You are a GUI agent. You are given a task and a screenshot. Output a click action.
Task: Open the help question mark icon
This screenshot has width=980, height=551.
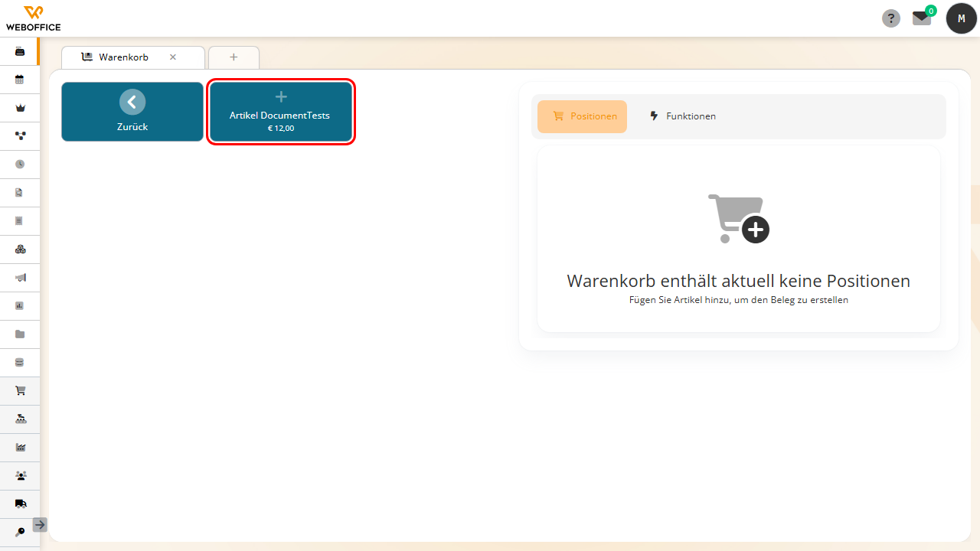point(891,18)
